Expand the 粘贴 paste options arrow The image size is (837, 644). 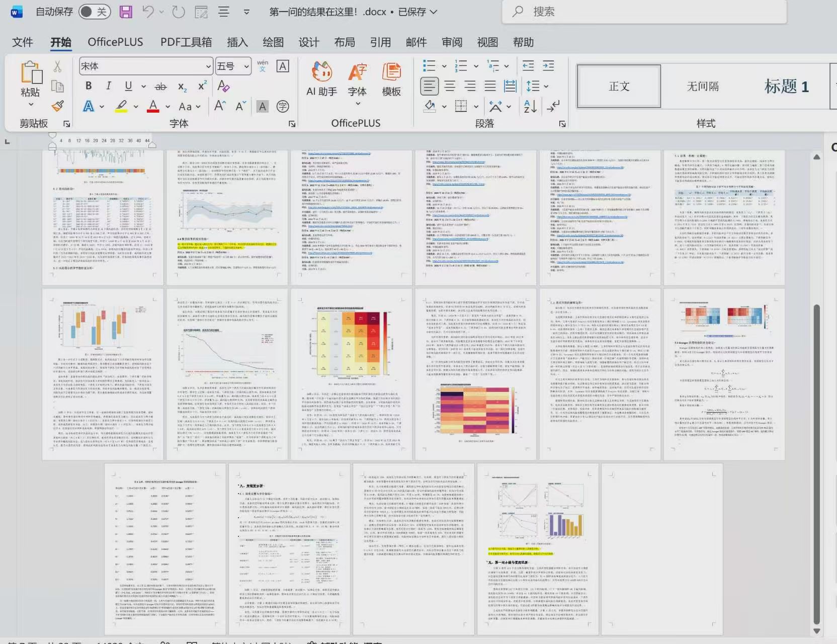tap(31, 104)
